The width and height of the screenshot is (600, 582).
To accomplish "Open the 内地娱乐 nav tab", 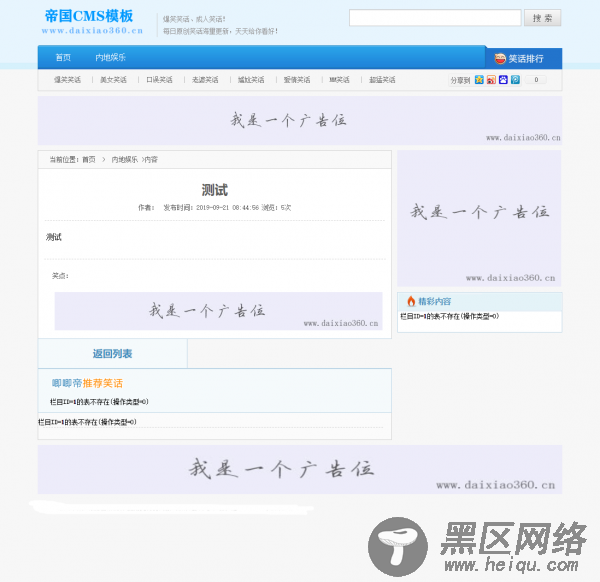I will (x=110, y=57).
